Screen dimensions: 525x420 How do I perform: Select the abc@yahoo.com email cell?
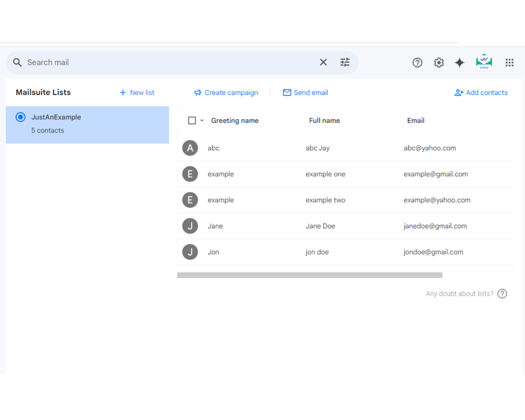430,148
